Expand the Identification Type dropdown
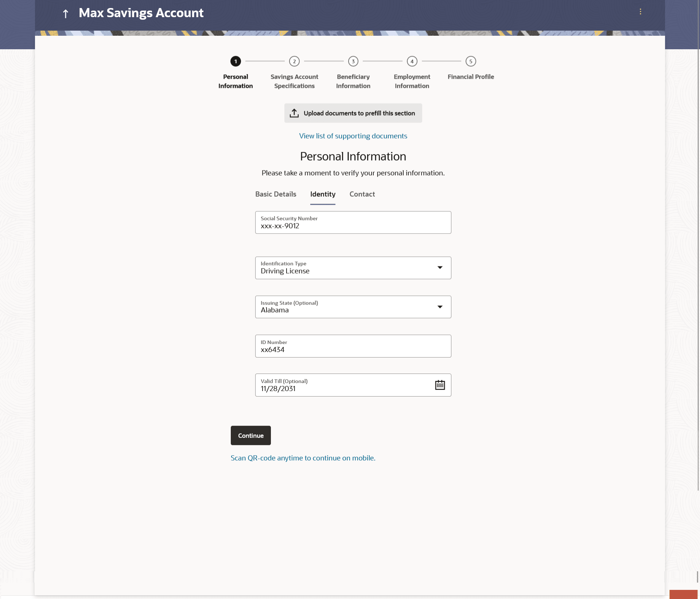The image size is (700, 599). [x=440, y=268]
